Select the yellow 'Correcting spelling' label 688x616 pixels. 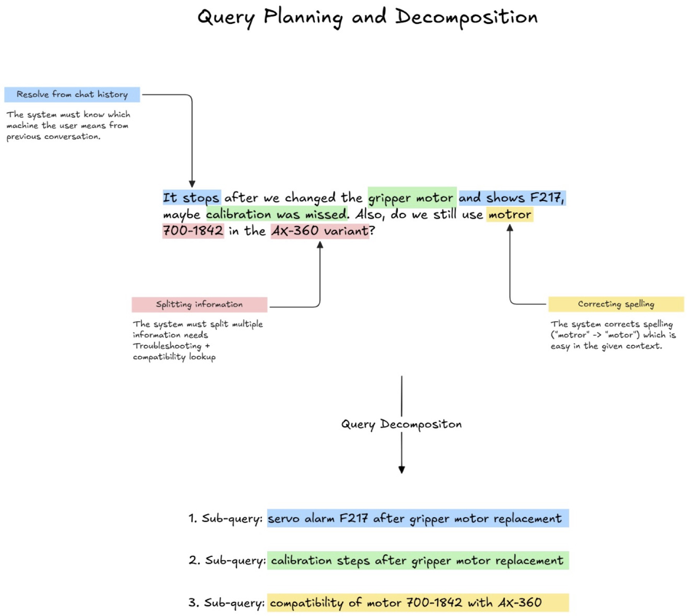[x=616, y=304]
